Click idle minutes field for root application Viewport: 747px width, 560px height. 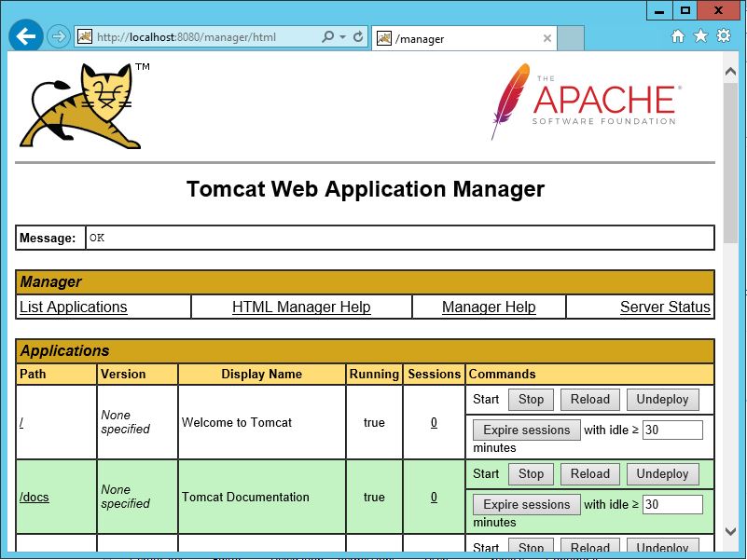[x=672, y=430]
